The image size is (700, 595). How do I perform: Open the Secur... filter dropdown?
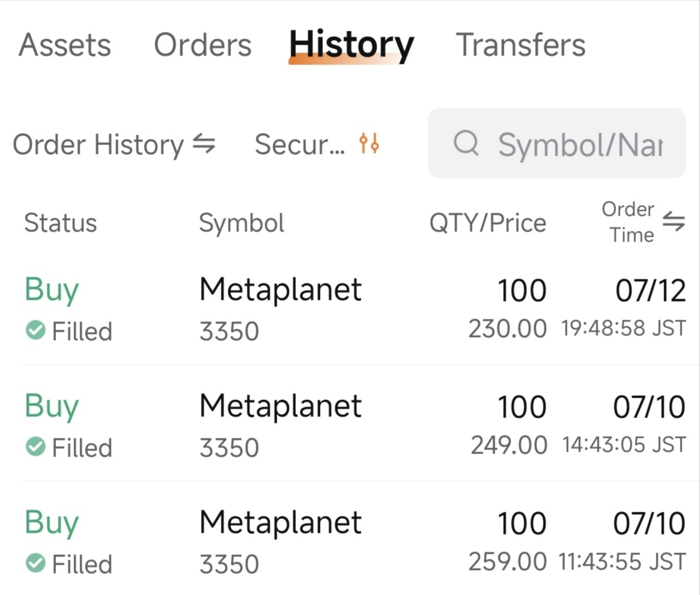317,144
